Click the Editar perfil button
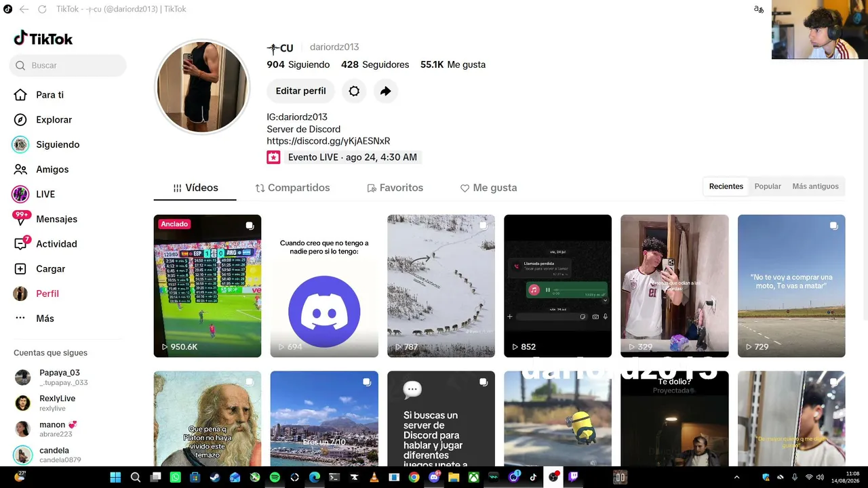 click(300, 91)
